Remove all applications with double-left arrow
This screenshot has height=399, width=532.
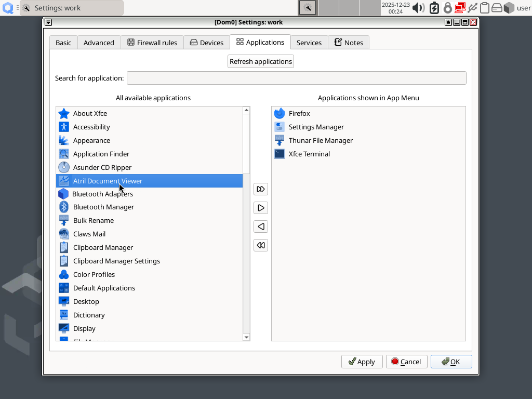point(261,245)
